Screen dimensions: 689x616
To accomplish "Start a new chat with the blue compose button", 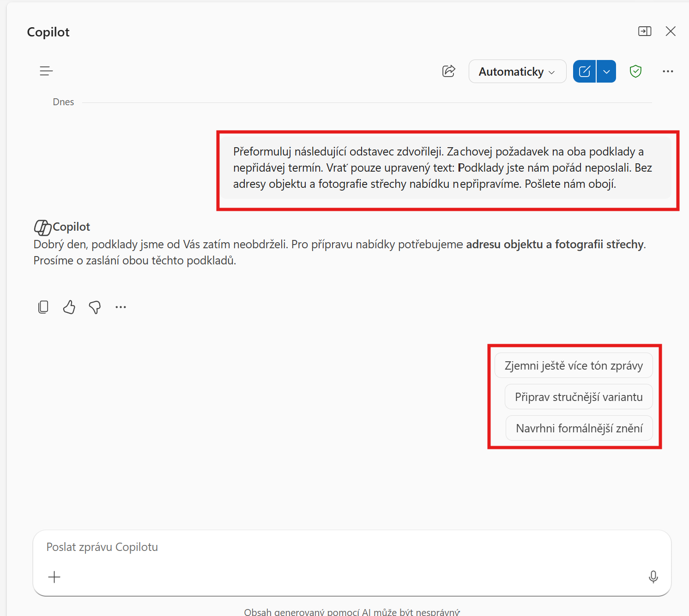I will tap(584, 72).
